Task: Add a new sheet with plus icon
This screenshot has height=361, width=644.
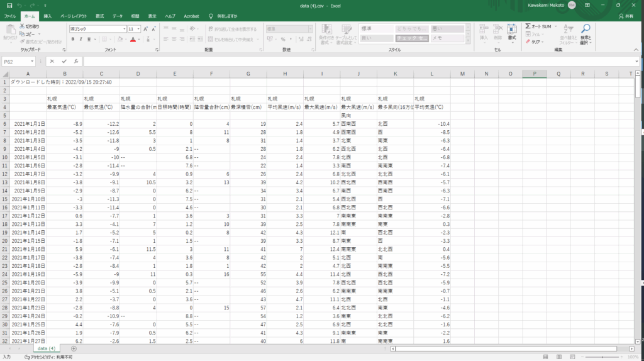Action: click(74, 348)
